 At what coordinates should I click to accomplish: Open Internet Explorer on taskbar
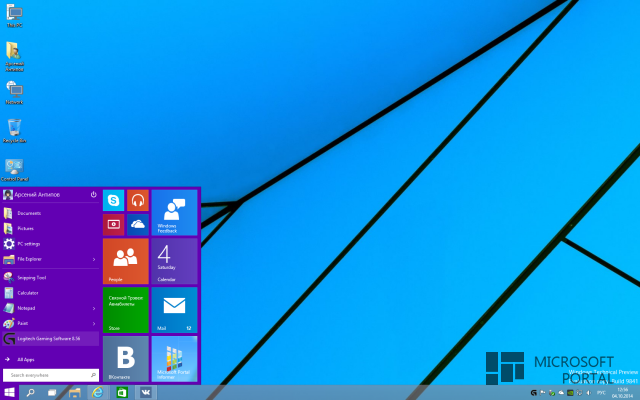tap(98, 393)
